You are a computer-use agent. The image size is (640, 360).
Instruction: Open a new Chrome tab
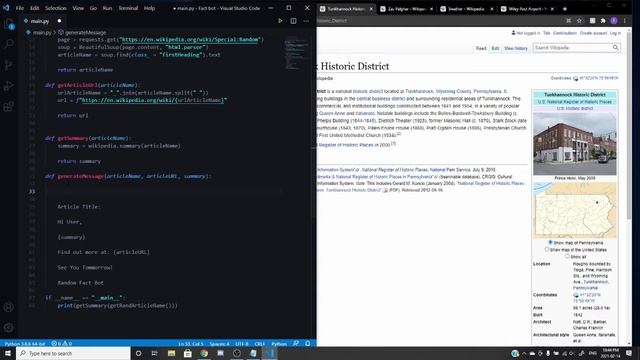pyautogui.click(x=565, y=9)
